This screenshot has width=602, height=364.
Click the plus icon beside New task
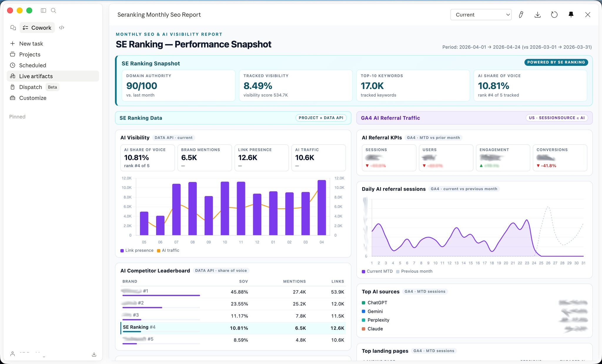[x=12, y=44]
